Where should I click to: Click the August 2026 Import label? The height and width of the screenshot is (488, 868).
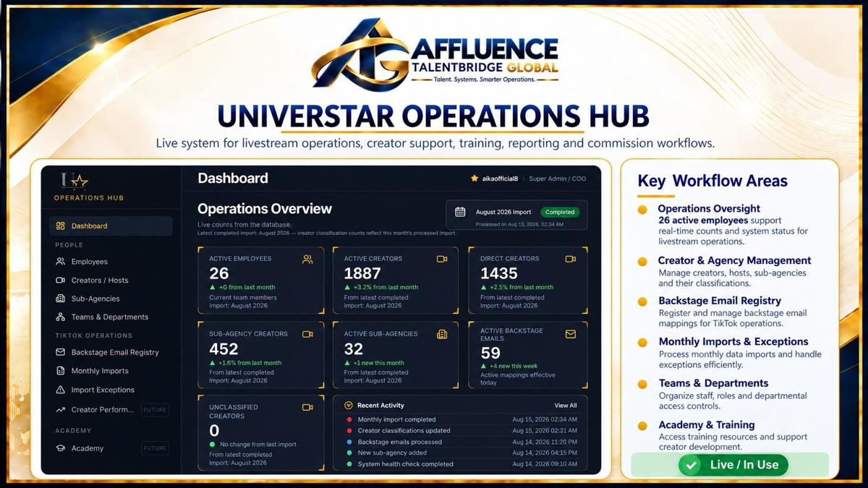pos(503,212)
